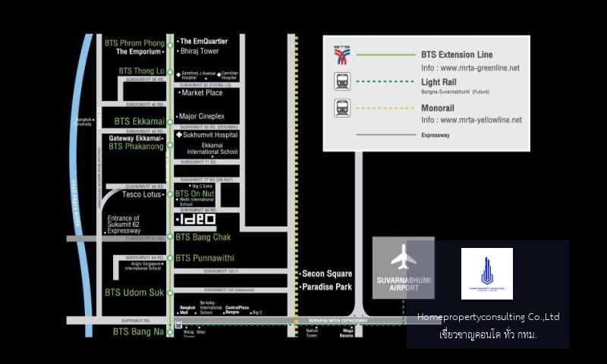Open the www.mrta-yellowline.net info link
607x364 pixels.
click(481, 121)
